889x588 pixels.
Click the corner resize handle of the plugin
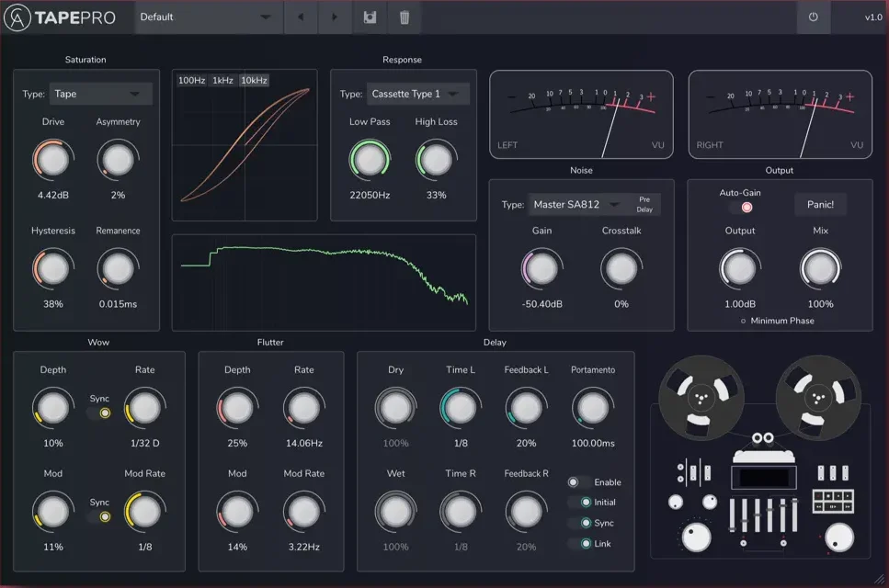[x=880, y=579]
